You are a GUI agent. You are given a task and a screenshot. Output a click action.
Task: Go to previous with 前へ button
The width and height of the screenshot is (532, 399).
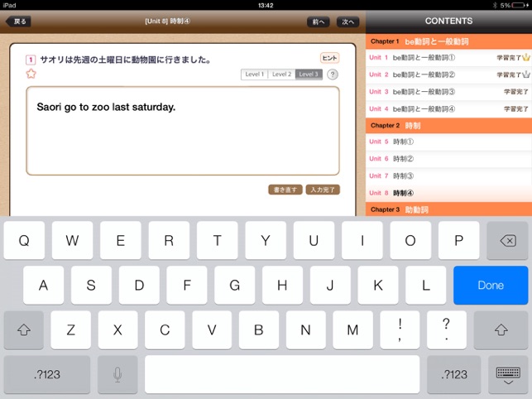tap(319, 22)
